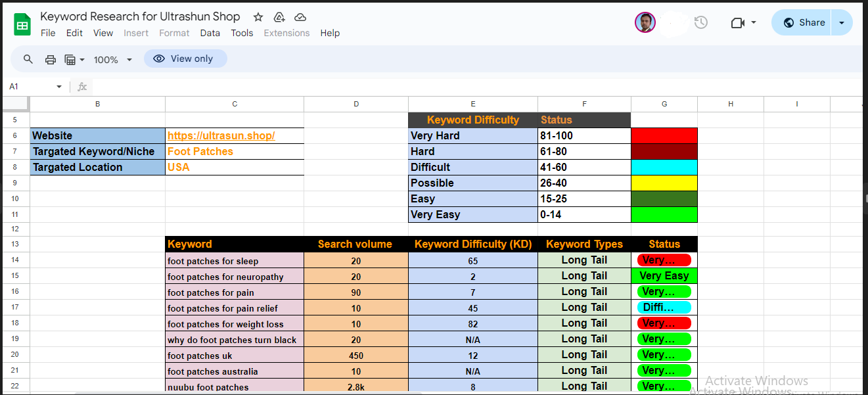The image size is (868, 395).
Task: Open the Google Sheets home logo
Action: pos(22,25)
